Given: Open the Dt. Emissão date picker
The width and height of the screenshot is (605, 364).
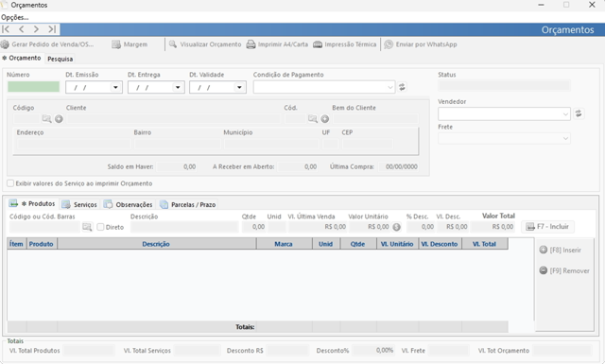Looking at the screenshot, I should (115, 87).
